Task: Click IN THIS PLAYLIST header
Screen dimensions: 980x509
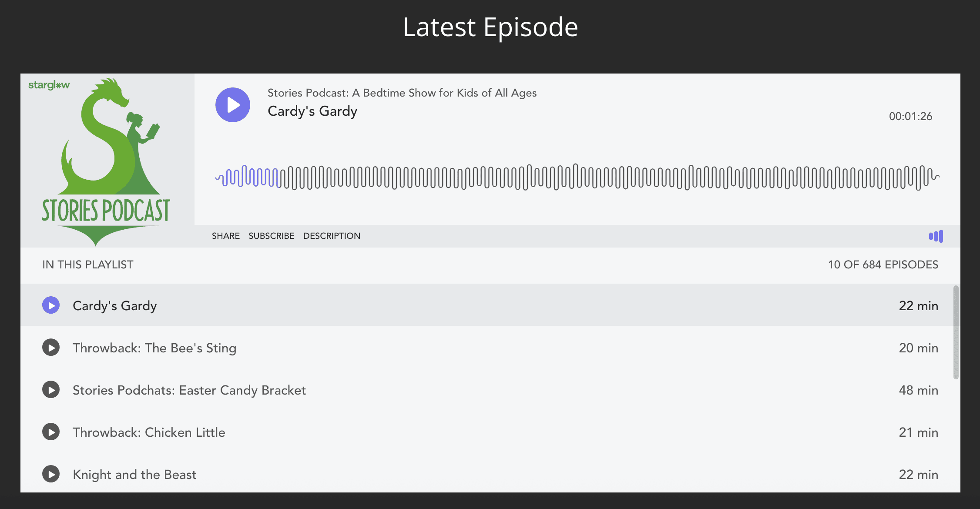Action: point(87,265)
